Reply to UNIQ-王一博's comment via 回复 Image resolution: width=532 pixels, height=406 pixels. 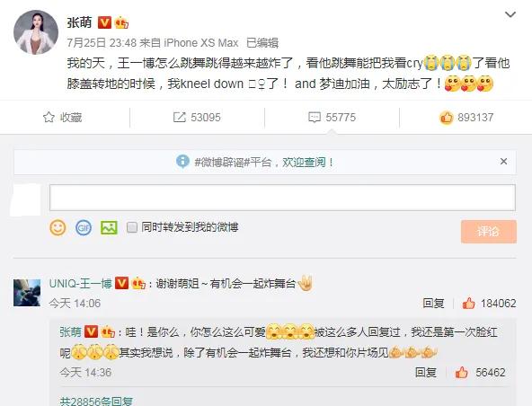point(433,303)
